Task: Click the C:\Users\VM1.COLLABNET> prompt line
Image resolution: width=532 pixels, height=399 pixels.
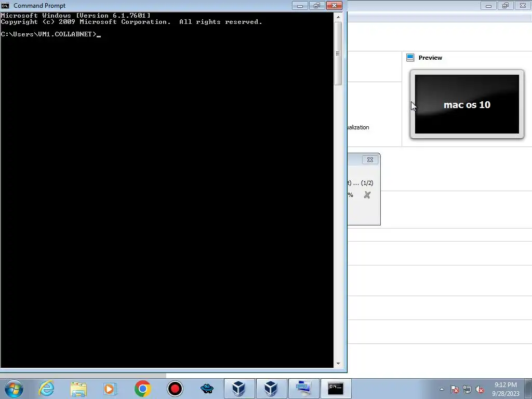Action: click(50, 34)
